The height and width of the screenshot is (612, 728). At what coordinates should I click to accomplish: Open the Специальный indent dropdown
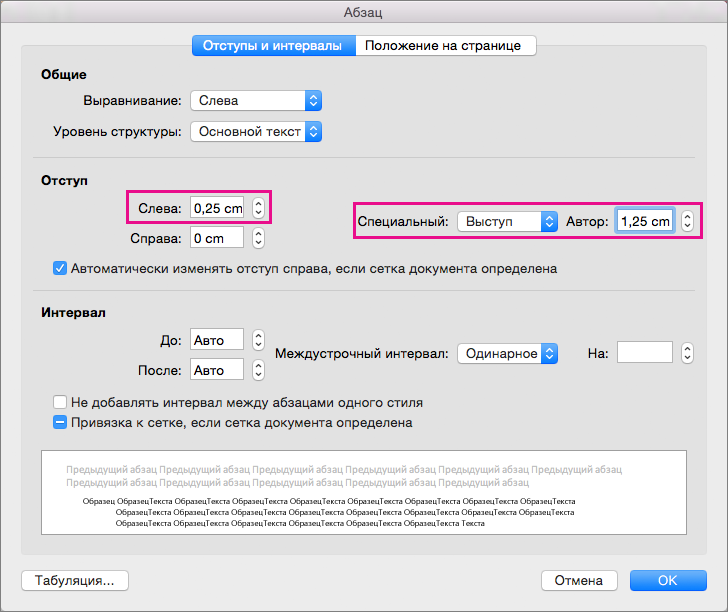pos(507,221)
